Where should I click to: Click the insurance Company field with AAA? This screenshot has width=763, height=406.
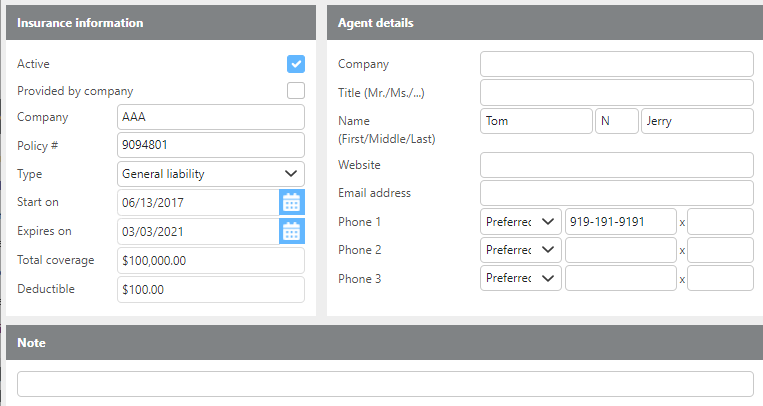[210, 117]
